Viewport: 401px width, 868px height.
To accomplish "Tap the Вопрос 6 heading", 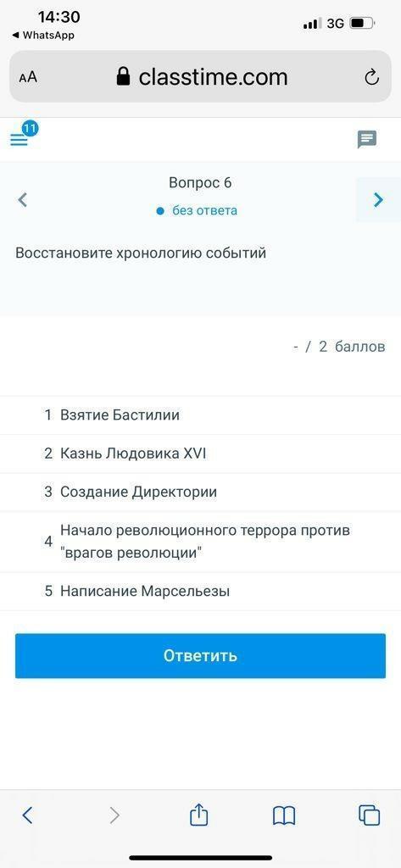I will [x=200, y=183].
